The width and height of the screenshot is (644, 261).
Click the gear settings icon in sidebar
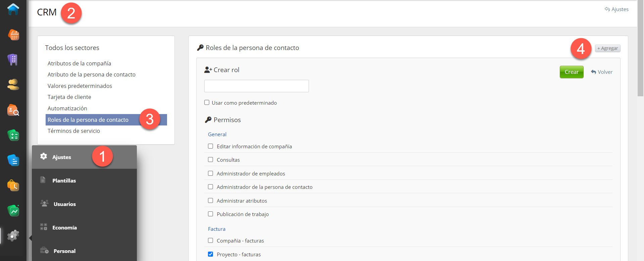(13, 236)
